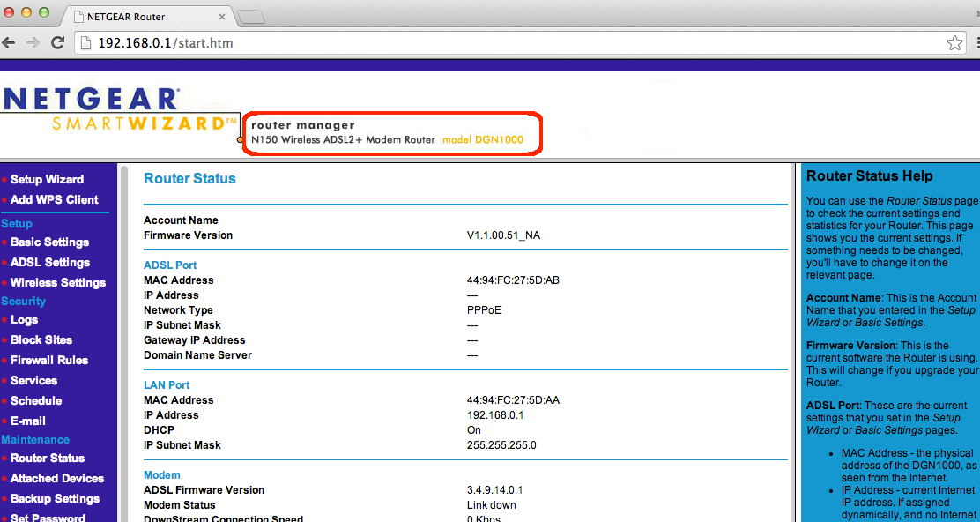The width and height of the screenshot is (980, 522).
Task: Click the LAN Port section heading
Action: [167, 385]
